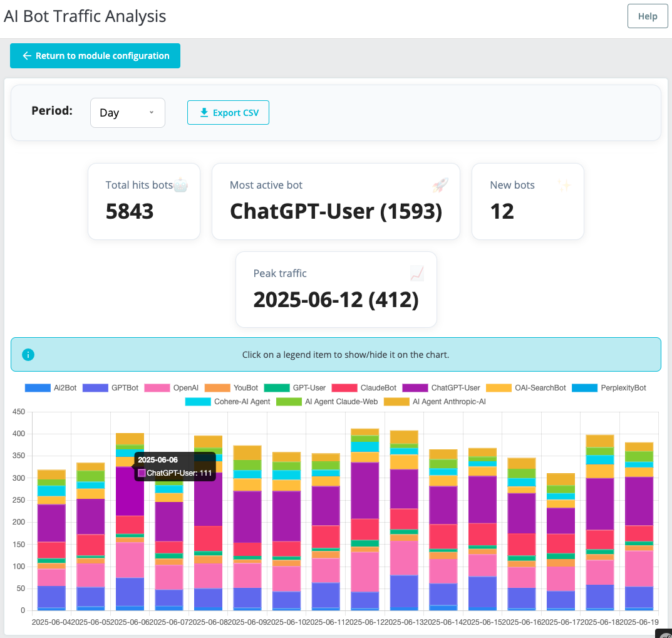Click the 'ChatGPT-User: 111' tooltip text

[x=179, y=473]
